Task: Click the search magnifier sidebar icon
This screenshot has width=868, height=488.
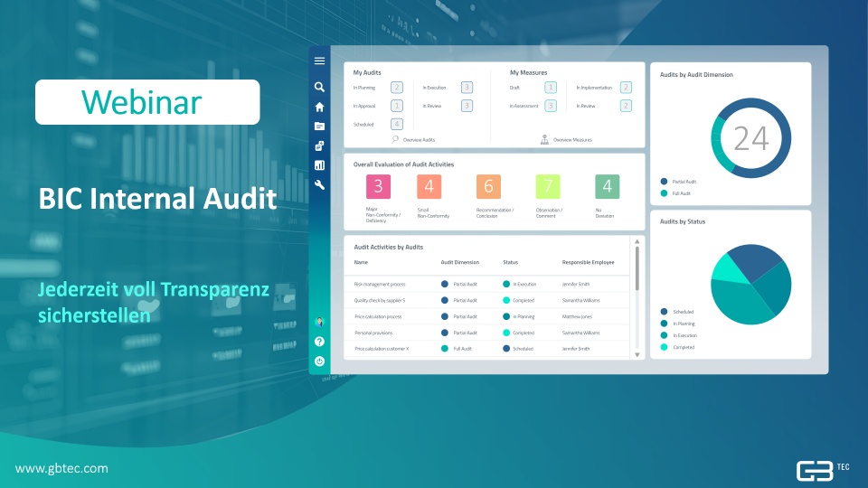Action: coord(319,88)
